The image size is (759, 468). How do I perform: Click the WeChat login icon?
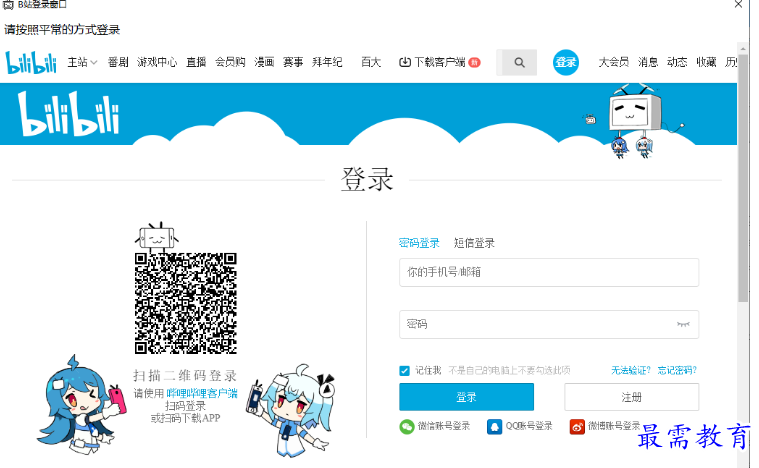click(x=407, y=426)
